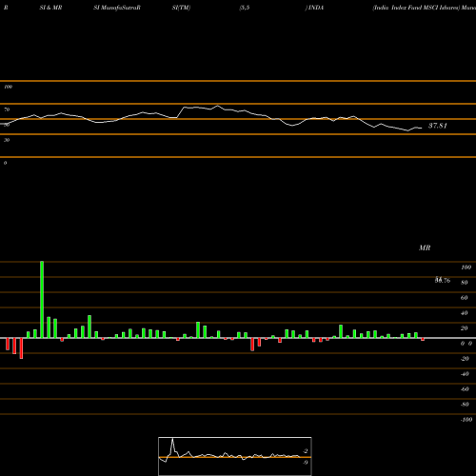
Task: Click the MR axis label 60
Action: pos(464,298)
